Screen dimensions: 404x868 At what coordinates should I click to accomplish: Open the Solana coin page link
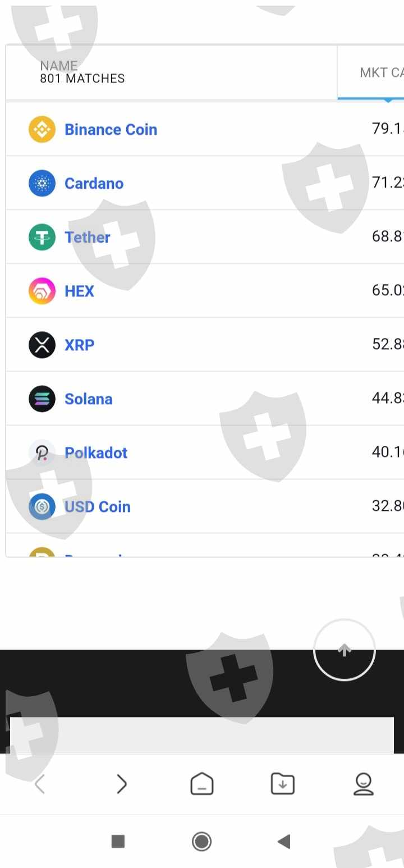(88, 399)
